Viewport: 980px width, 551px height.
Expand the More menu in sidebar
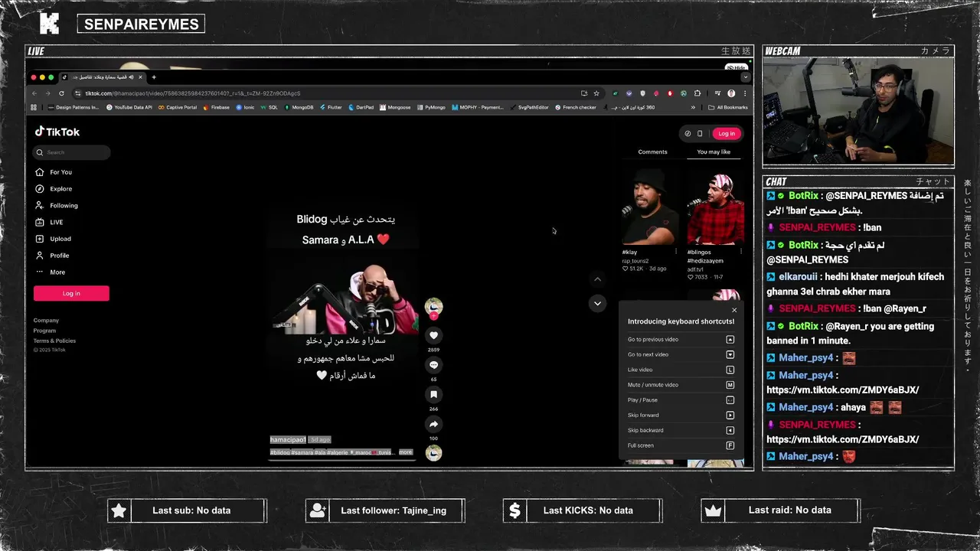click(x=51, y=272)
